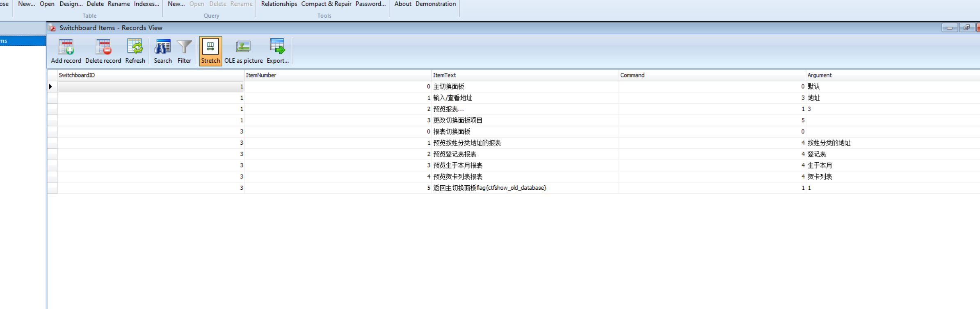980x309 pixels.
Task: Select Argument cell '按姓分类的地址'
Action: (x=893, y=143)
